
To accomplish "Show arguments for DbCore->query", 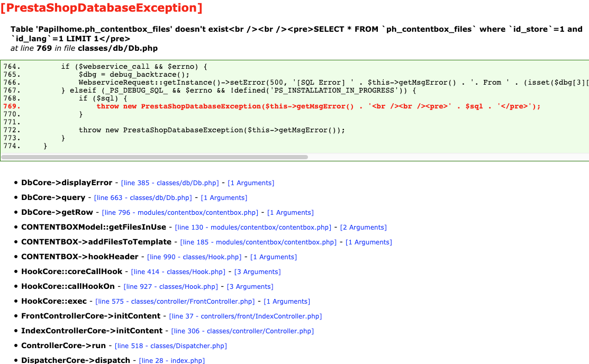I will click(224, 197).
